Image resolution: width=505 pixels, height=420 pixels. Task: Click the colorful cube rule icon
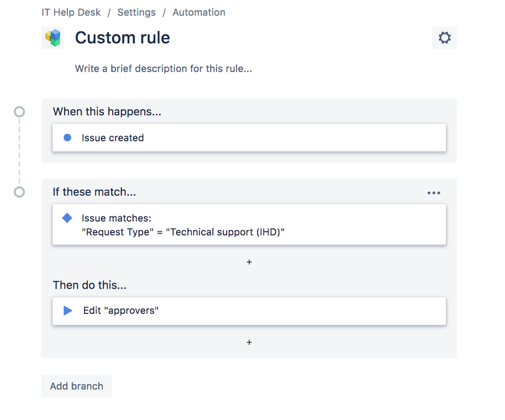[53, 37]
